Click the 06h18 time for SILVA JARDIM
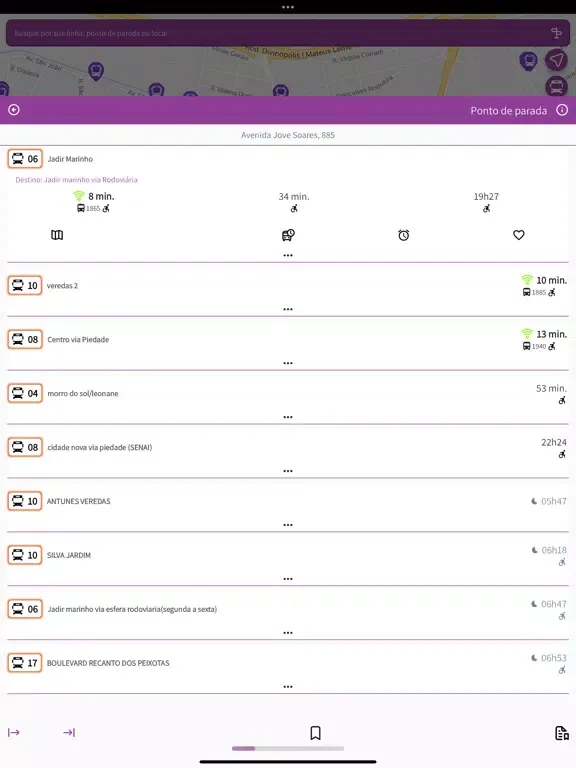The image size is (576, 768). coord(554,550)
